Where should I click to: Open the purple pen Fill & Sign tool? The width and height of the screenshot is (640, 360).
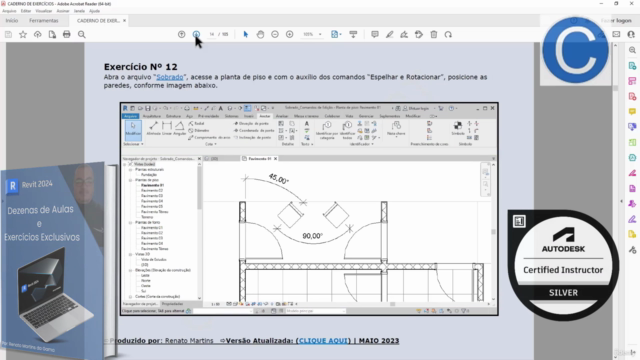(x=632, y=219)
